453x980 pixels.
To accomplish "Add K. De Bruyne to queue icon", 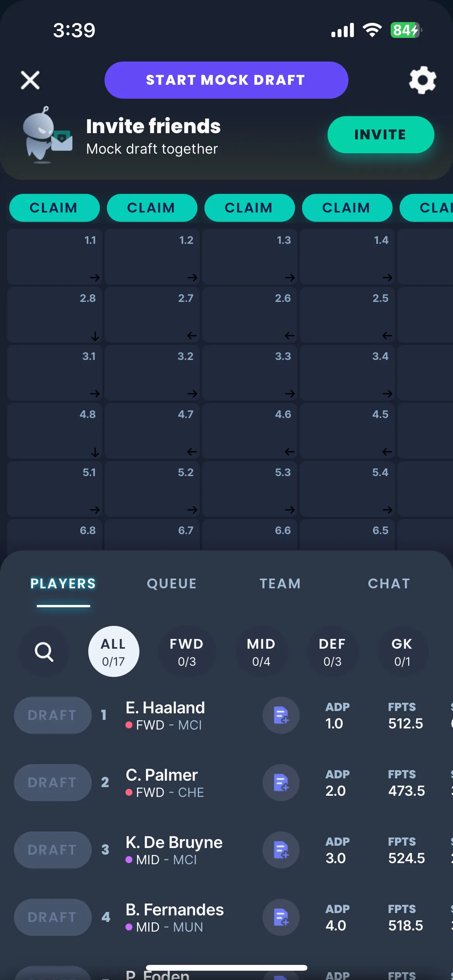I will point(281,850).
